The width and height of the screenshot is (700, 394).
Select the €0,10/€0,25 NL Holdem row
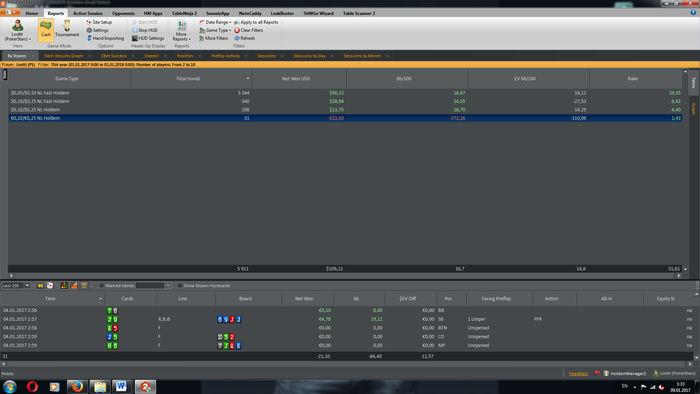(345, 118)
